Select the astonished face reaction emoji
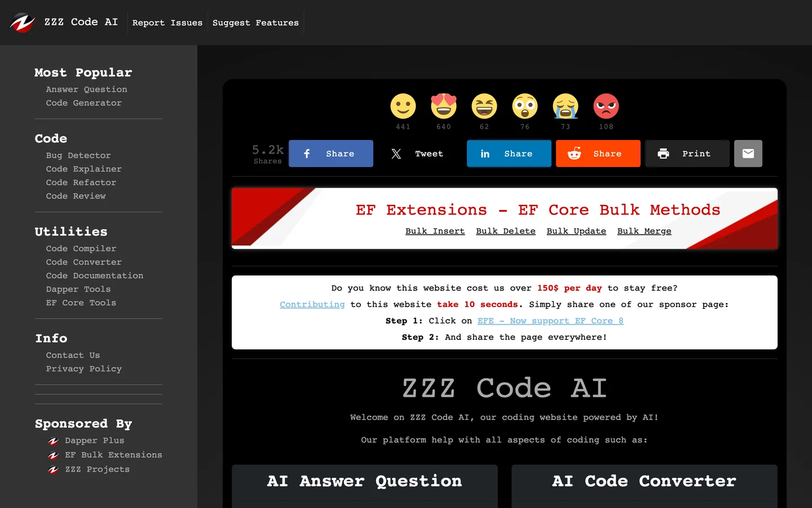This screenshot has height=508, width=812. pos(525,106)
